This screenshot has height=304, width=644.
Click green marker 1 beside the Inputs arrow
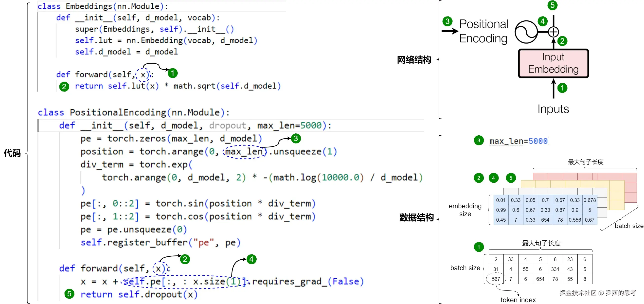[x=562, y=88]
